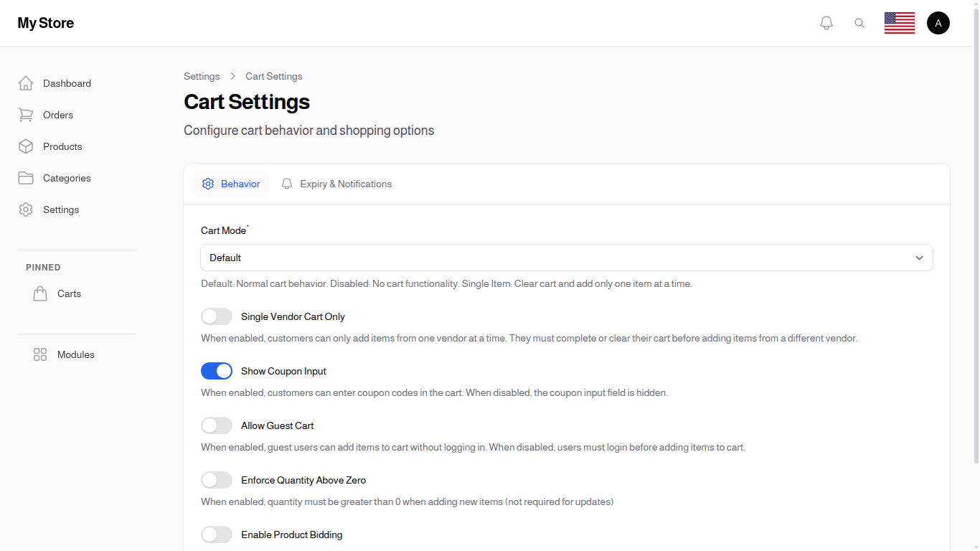Disable Show Coupon Input
Screen dimensions: 980x551
(217, 371)
